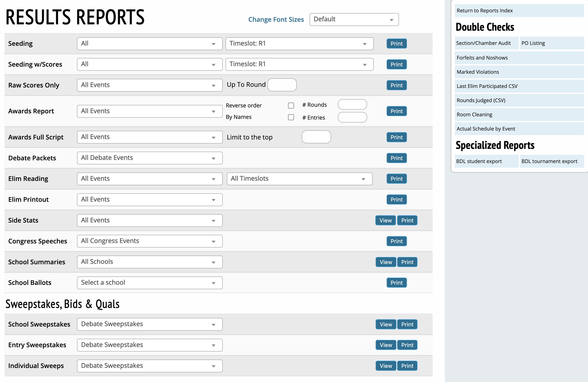Open the Elim Reading All Timeslots dropdown
Screen dimensions: 588x382
pyautogui.click(x=299, y=179)
